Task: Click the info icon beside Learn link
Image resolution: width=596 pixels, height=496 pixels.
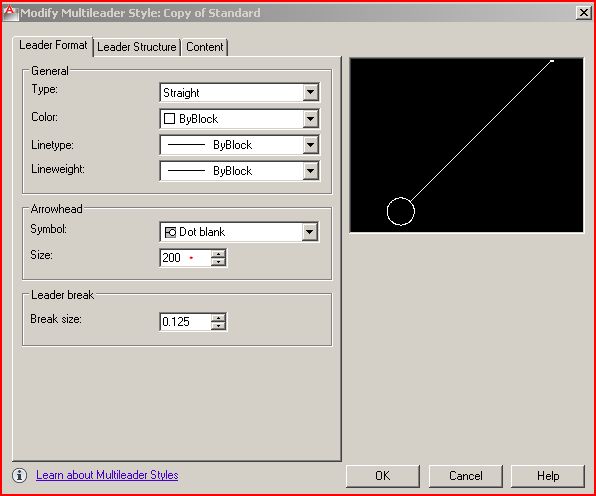Action: [19, 475]
